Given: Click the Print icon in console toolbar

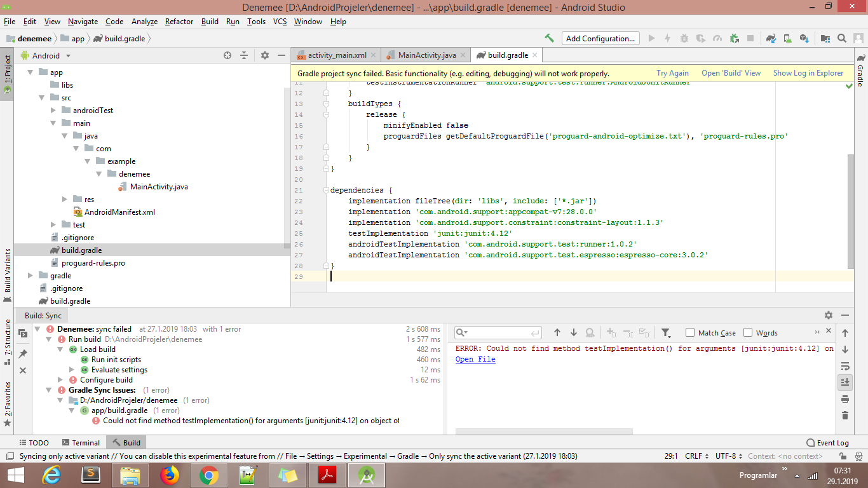Looking at the screenshot, I should point(845,398).
